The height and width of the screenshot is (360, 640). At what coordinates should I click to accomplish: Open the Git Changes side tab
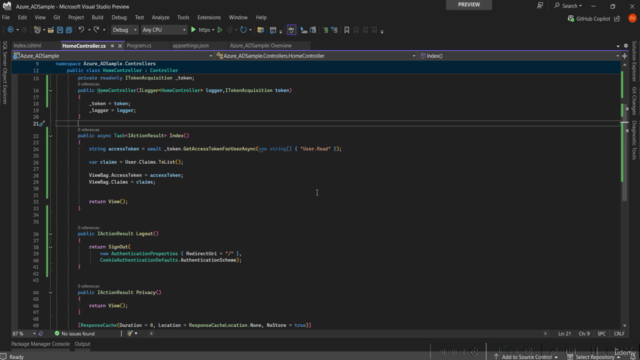[x=634, y=101]
